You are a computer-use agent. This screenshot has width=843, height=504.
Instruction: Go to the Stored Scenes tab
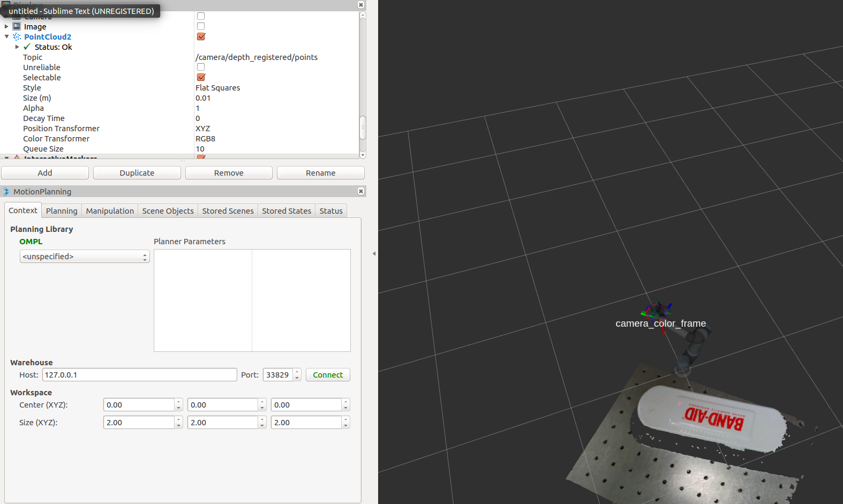click(228, 211)
